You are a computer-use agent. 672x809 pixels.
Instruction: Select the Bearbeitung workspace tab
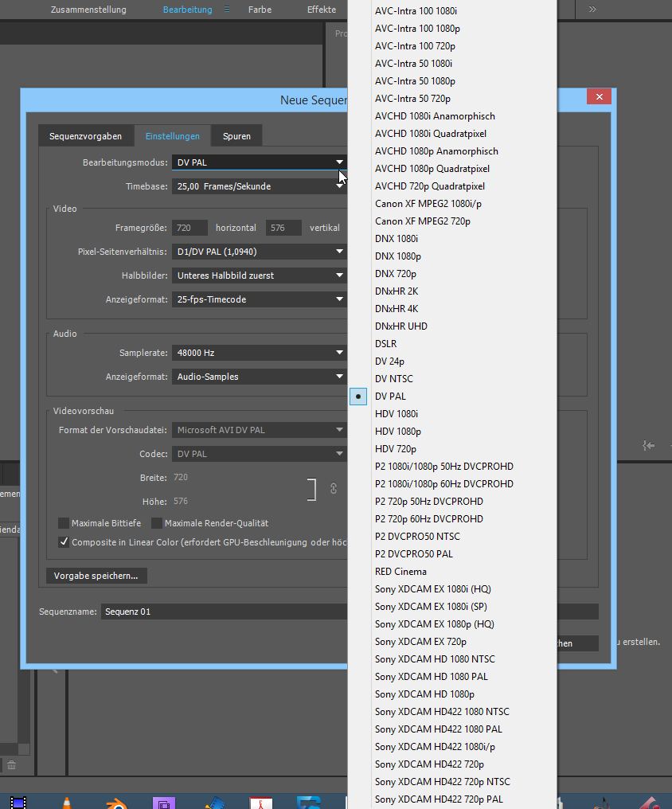[187, 10]
